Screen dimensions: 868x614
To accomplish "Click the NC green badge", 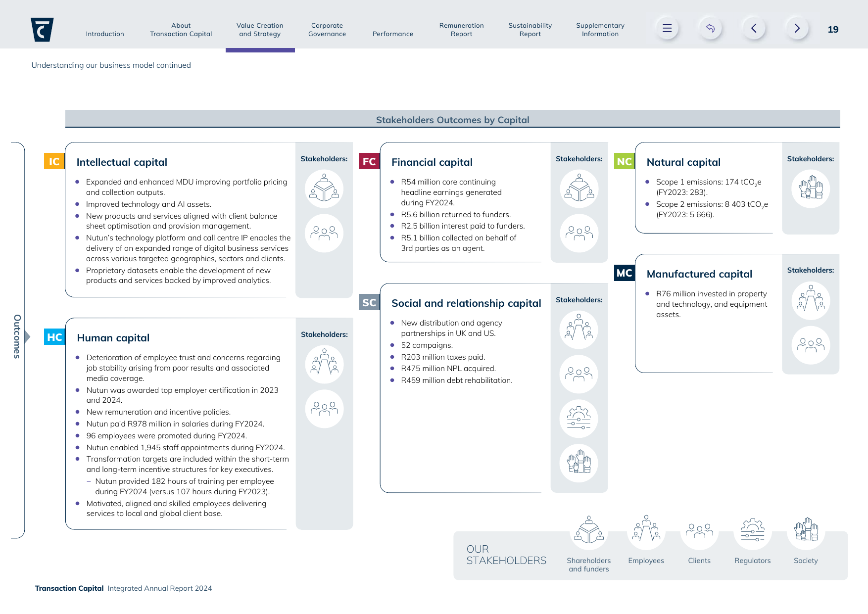I will (x=625, y=161).
